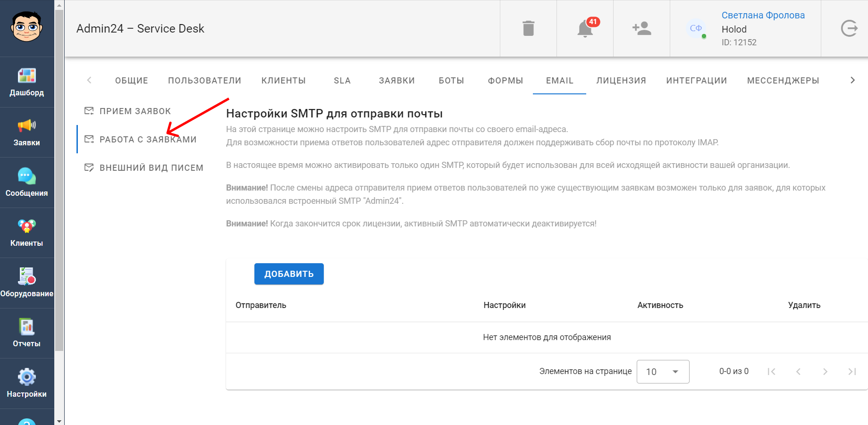868x425 pixels.
Task: Open Настройки gear icon in sidebar
Action: tap(27, 376)
